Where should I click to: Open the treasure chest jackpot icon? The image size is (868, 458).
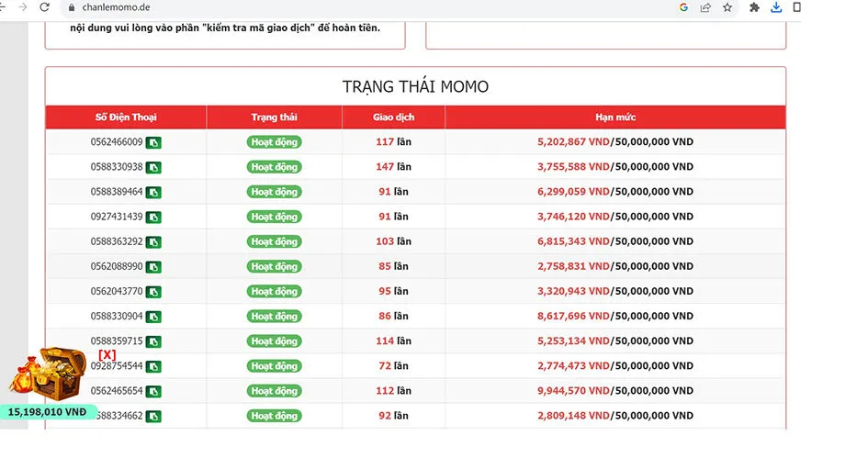pos(48,374)
